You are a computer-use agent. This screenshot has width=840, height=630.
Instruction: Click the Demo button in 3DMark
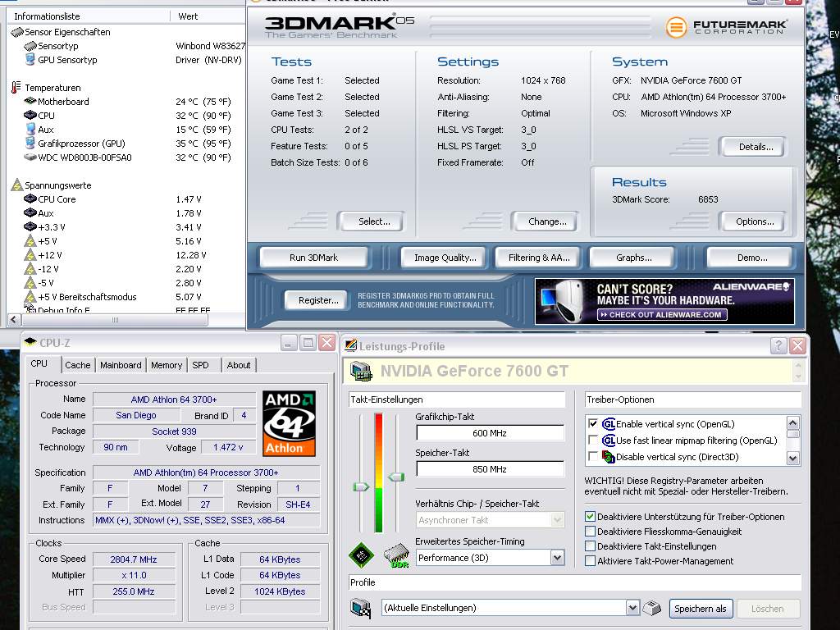tap(751, 258)
